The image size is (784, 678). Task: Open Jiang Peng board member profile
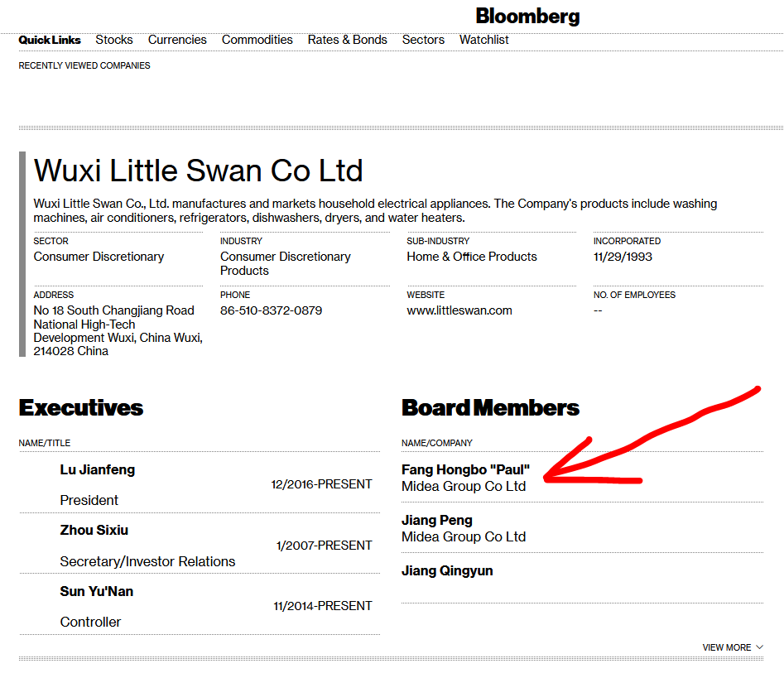coord(437,520)
